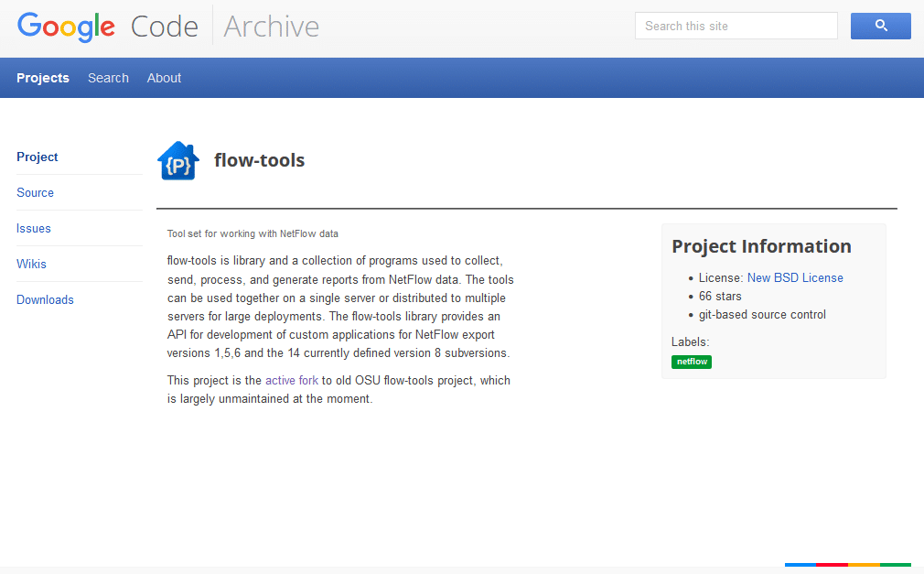Open the New BSD License link
This screenshot has height=574, width=924.
[x=795, y=278]
